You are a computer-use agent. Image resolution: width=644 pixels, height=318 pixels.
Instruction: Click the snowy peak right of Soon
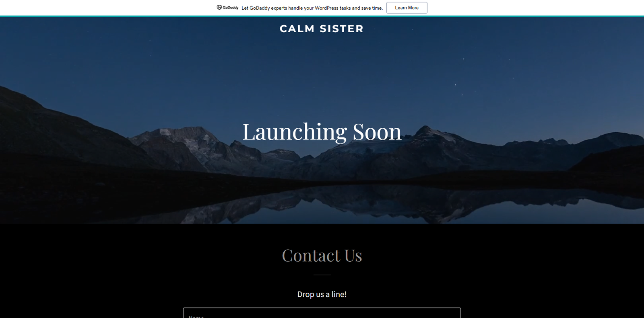click(x=433, y=133)
